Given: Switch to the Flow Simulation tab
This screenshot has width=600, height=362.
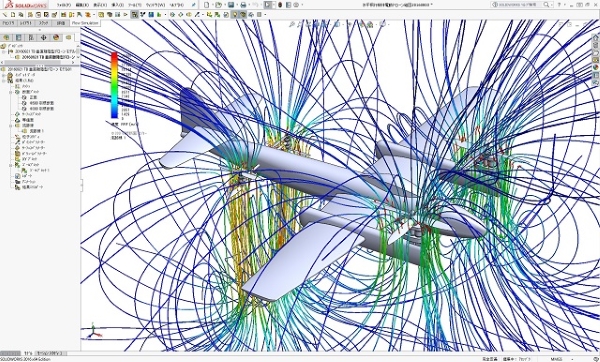Looking at the screenshot, I should coord(85,23).
